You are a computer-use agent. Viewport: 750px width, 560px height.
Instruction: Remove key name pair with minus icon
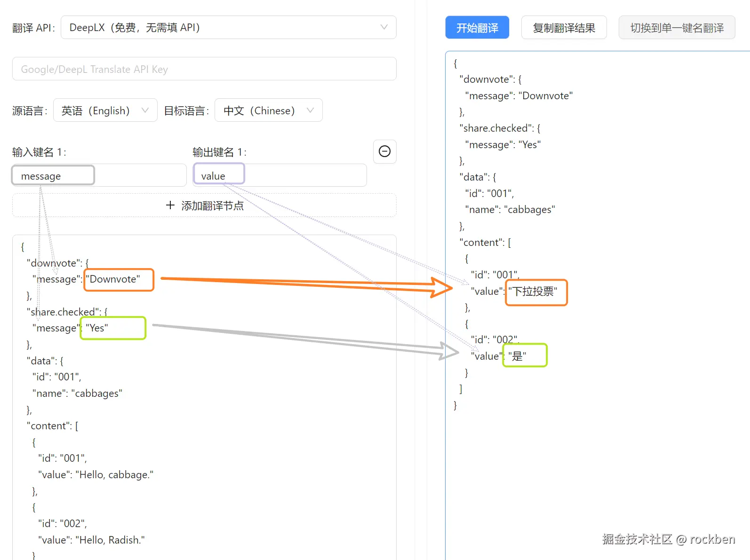[384, 151]
